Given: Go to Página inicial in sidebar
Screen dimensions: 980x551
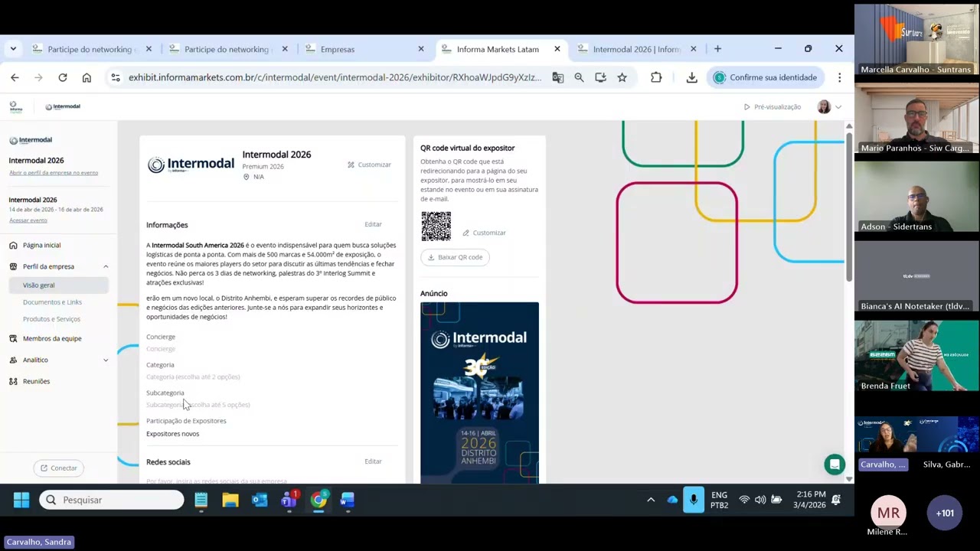Looking at the screenshot, I should tap(41, 245).
